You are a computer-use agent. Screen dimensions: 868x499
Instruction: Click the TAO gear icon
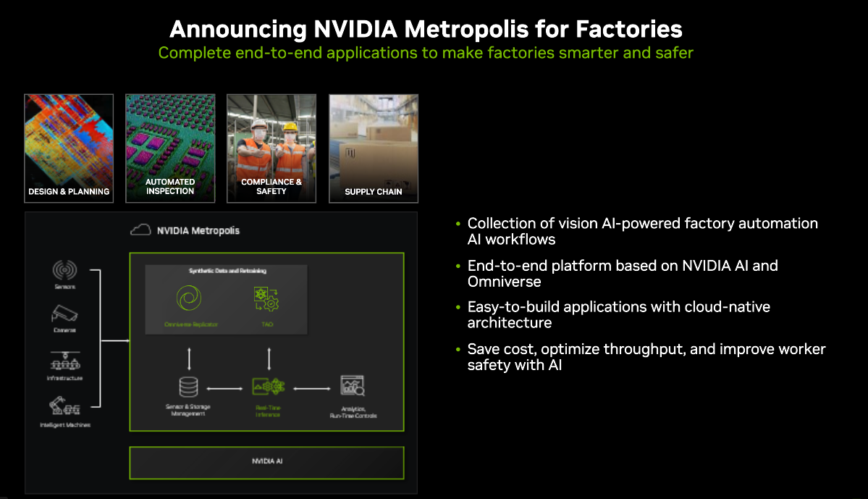click(266, 298)
